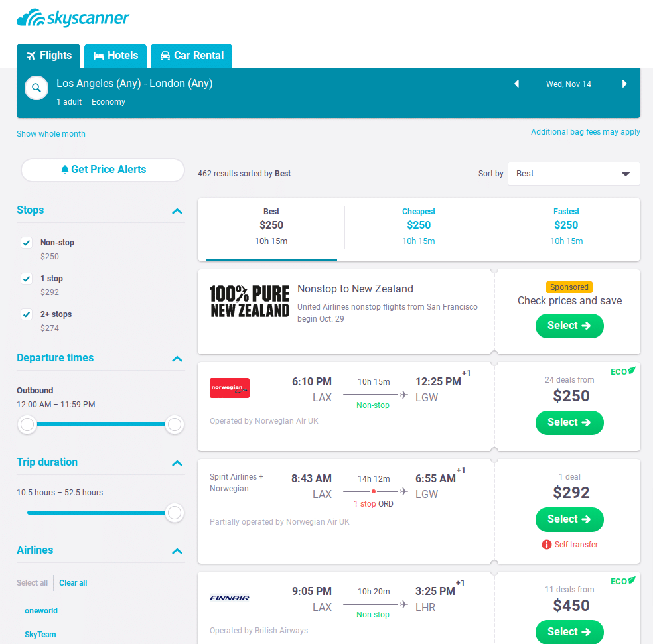Click the Sponsored badge

click(569, 287)
